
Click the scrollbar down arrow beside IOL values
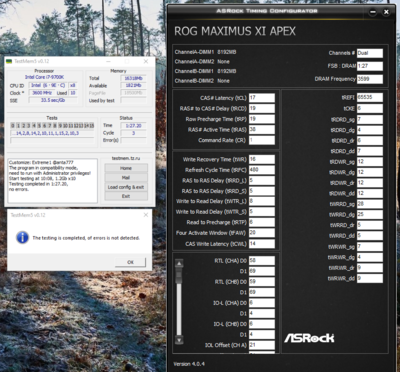click(x=179, y=340)
